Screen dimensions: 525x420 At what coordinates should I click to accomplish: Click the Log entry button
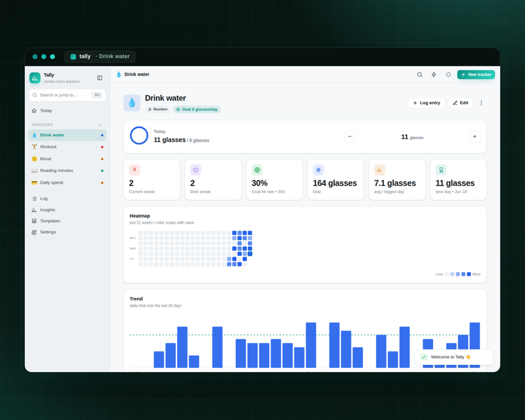(426, 103)
